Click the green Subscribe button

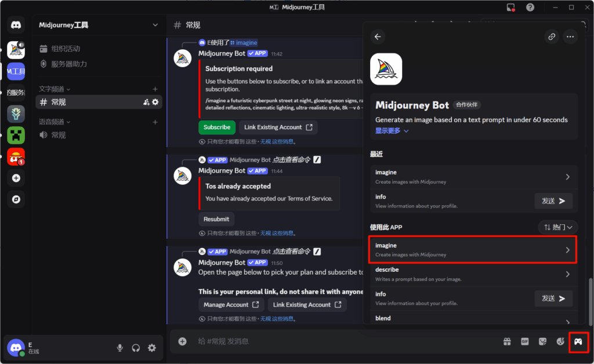(x=217, y=127)
